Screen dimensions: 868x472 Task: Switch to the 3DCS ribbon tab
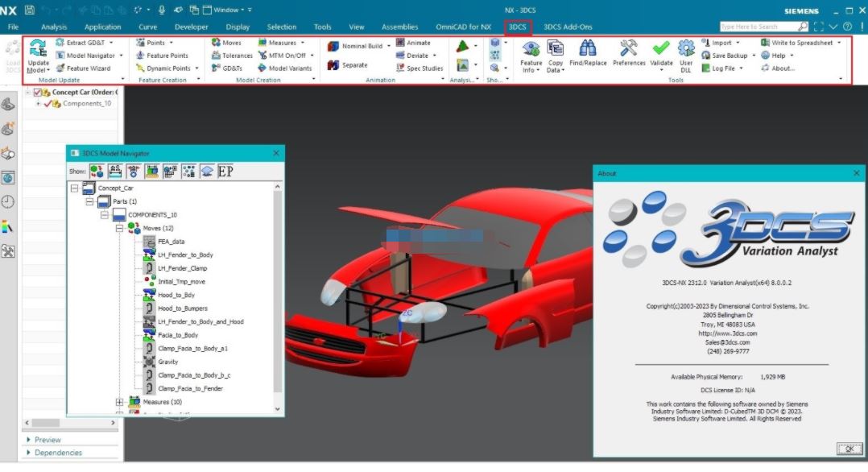(x=517, y=26)
